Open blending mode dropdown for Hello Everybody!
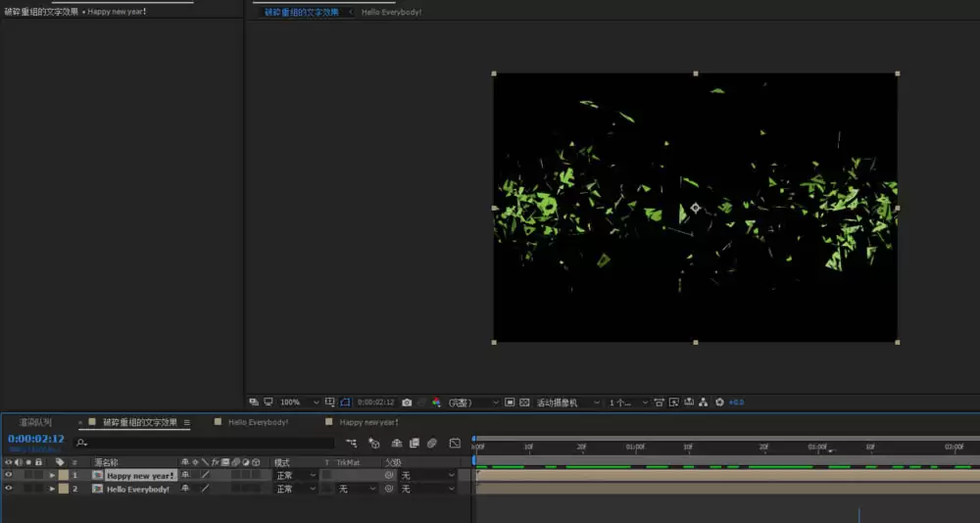Screen dimensions: 980x523 (296, 489)
